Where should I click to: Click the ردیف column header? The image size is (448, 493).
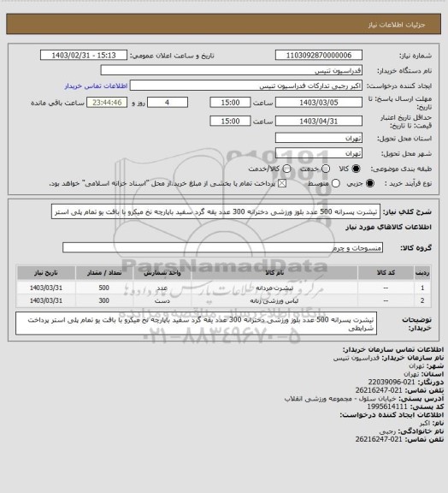(x=422, y=272)
